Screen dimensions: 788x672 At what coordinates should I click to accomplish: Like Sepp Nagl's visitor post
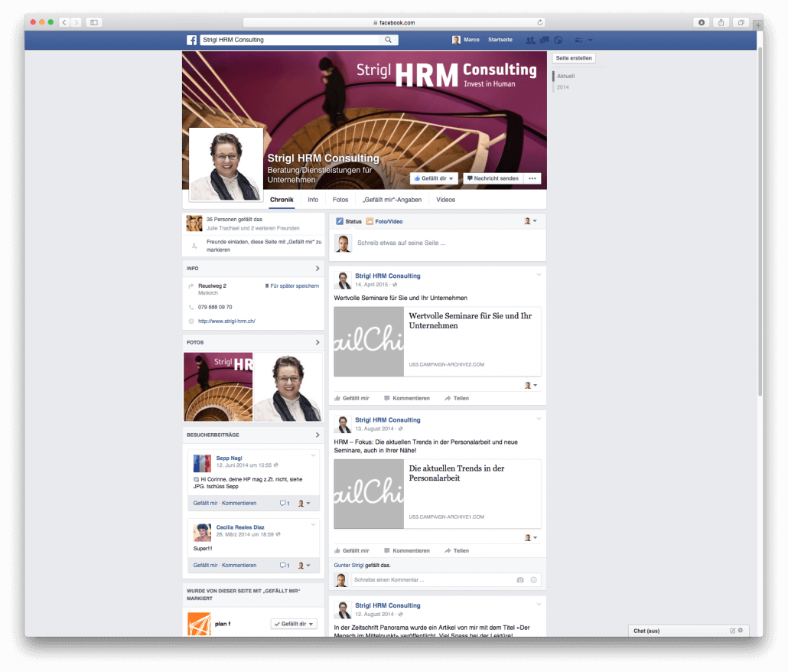[x=206, y=503]
